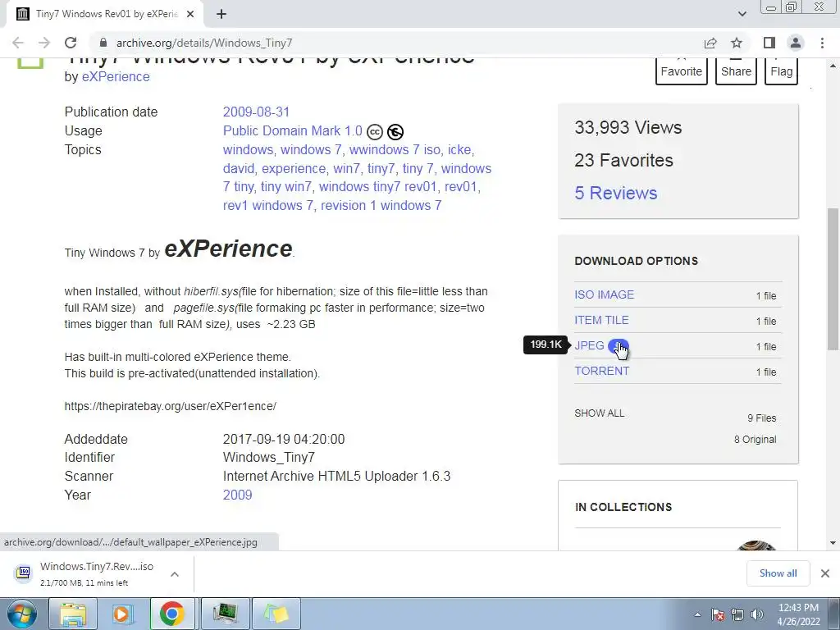Open the Chrome profile avatar
Viewport: 840px width, 630px height.
(796, 43)
